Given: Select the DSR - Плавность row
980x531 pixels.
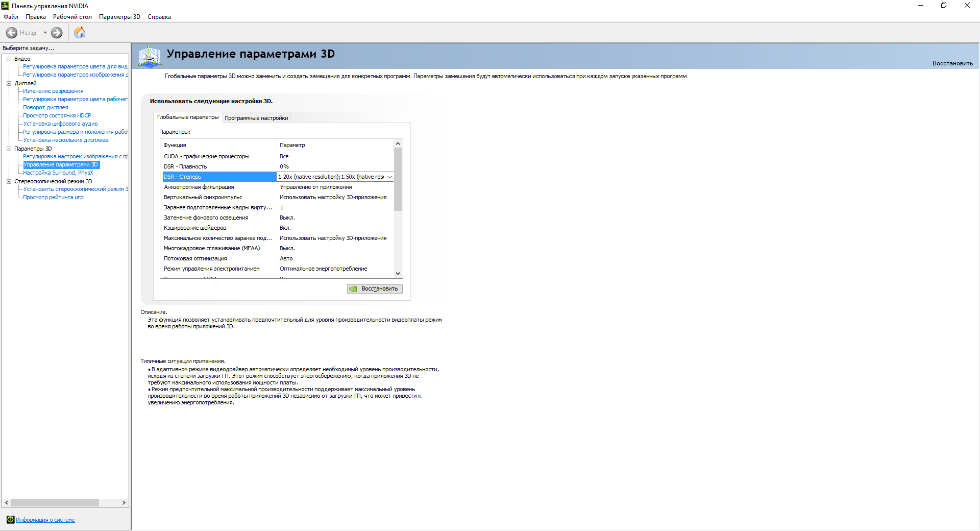Looking at the screenshot, I should (277, 166).
